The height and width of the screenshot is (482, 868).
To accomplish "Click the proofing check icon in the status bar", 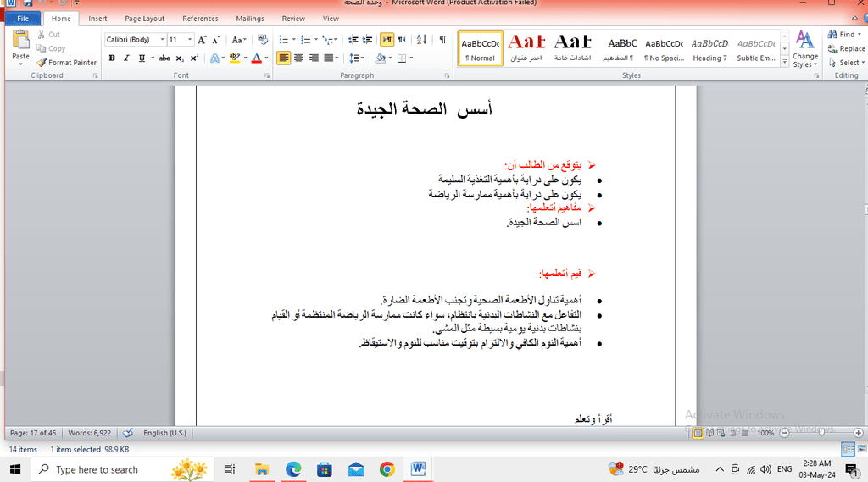I will [128, 433].
